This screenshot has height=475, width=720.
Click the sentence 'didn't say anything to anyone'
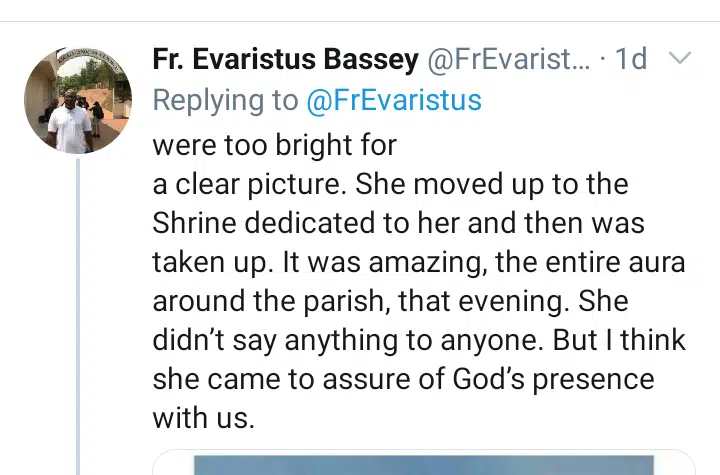pyautogui.click(x=346, y=340)
